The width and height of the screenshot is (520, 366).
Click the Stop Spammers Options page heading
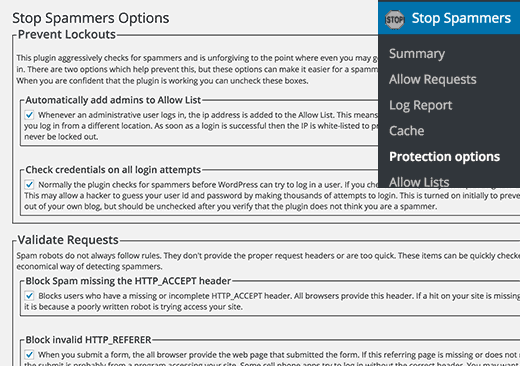pyautogui.click(x=91, y=18)
